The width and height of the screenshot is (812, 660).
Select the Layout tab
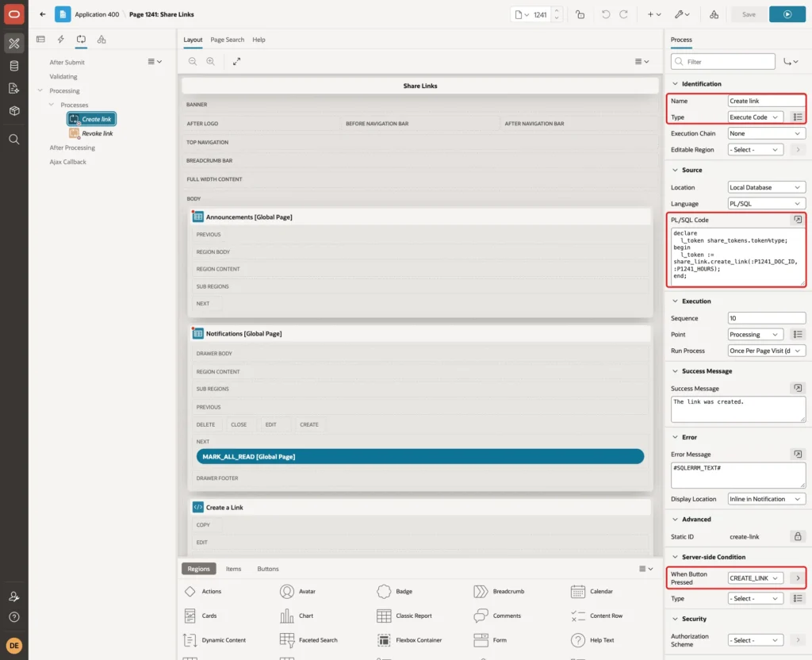(193, 40)
